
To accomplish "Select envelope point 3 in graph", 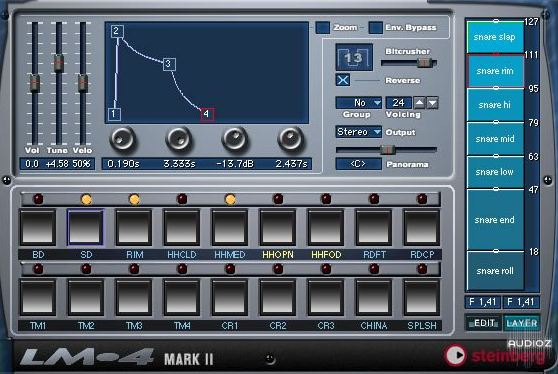I will coord(169,64).
